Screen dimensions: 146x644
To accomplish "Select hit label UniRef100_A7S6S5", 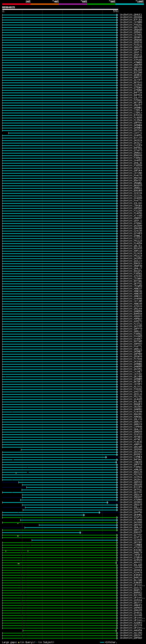I will [131, 548].
